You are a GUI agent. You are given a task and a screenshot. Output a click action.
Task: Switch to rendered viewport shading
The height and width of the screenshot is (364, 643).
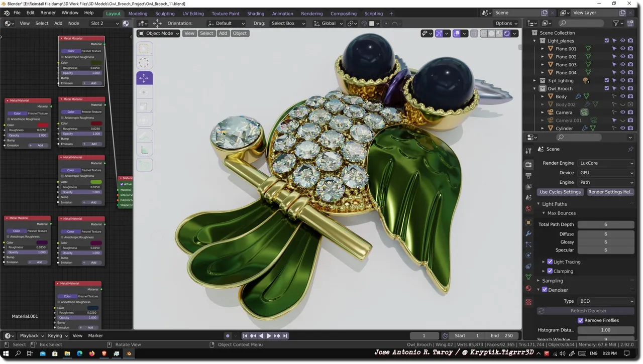click(x=507, y=34)
